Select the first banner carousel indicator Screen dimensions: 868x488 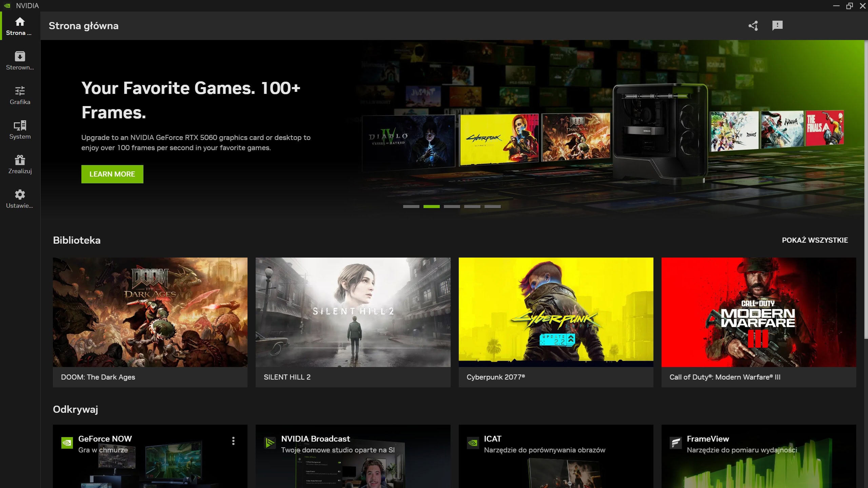click(x=411, y=206)
